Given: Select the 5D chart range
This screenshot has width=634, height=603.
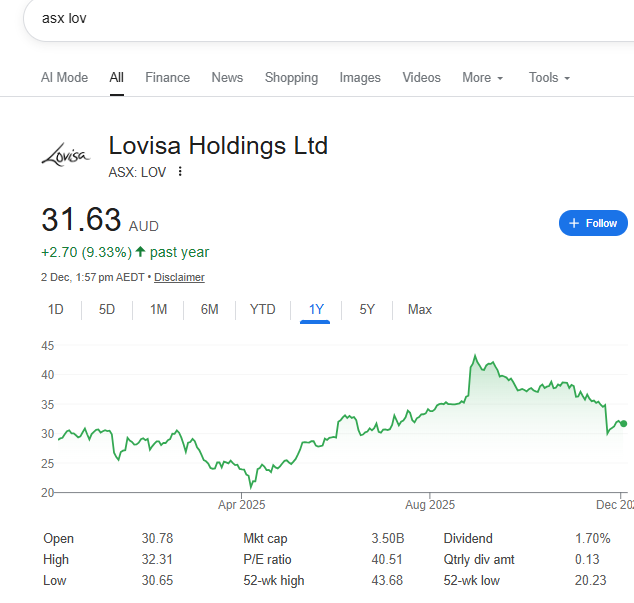Looking at the screenshot, I should pos(107,309).
